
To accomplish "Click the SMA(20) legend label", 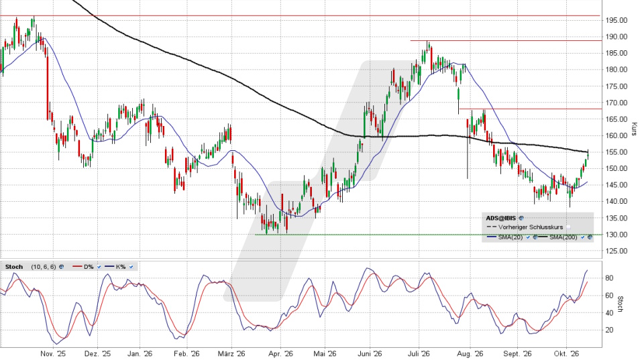I will tap(511, 237).
